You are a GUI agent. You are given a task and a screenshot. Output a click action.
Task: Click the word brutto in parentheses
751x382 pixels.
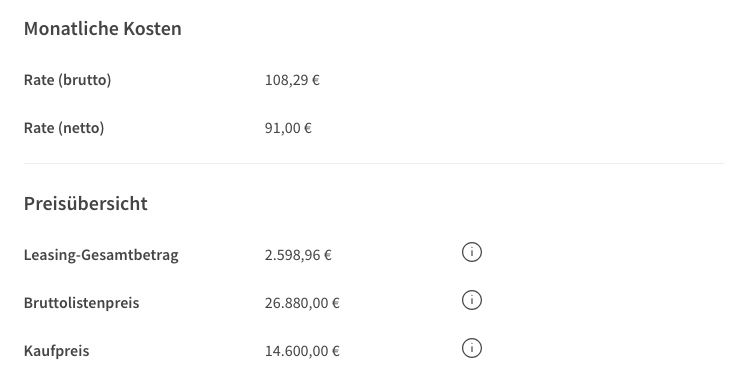point(85,80)
